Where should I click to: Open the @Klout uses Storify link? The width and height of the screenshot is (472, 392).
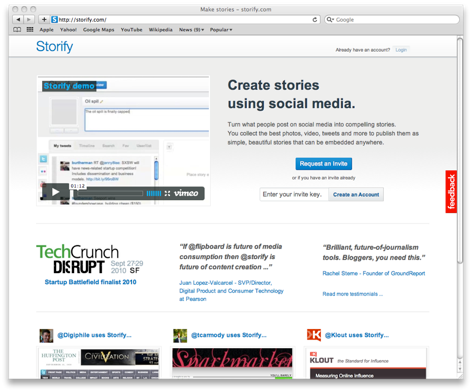(357, 335)
